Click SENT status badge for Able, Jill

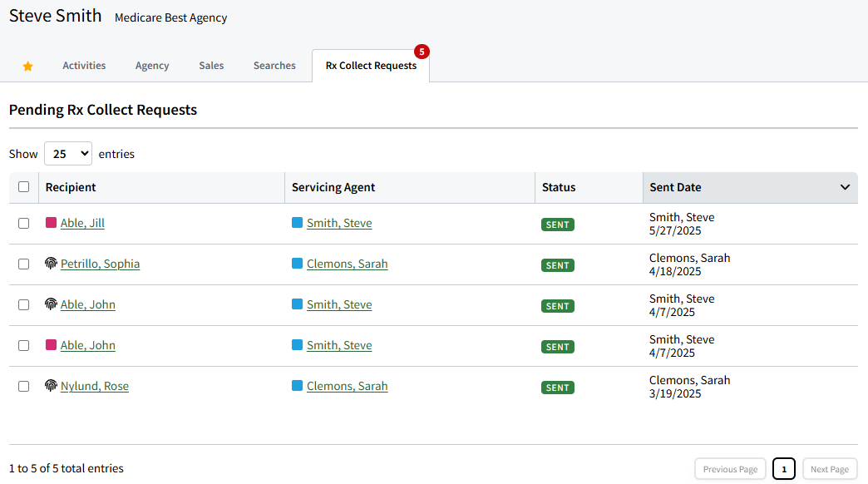click(x=557, y=225)
